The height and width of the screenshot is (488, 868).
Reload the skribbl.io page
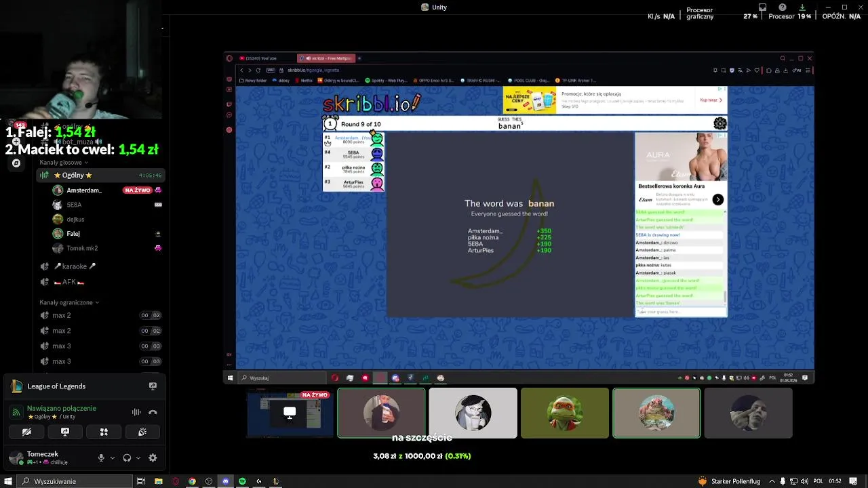click(x=258, y=70)
